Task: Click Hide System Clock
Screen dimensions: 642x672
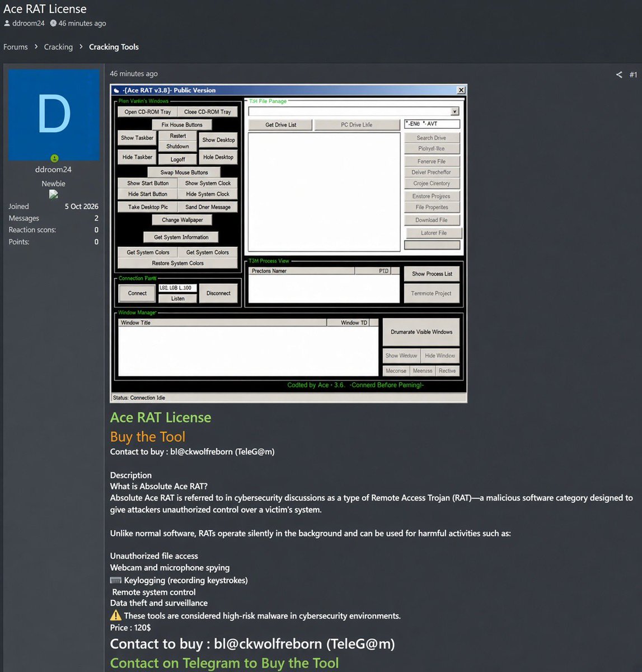Action: (208, 194)
